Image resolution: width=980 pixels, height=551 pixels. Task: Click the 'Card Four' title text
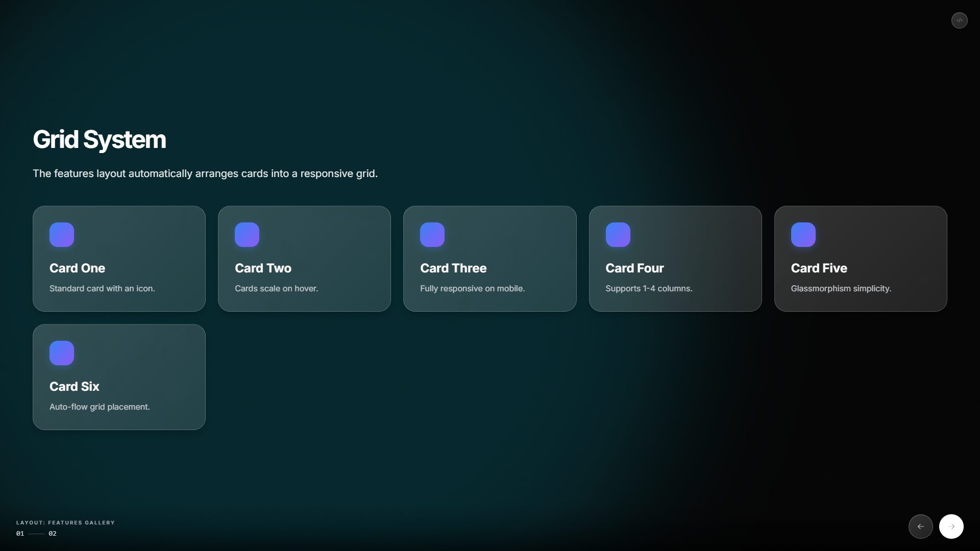(634, 268)
